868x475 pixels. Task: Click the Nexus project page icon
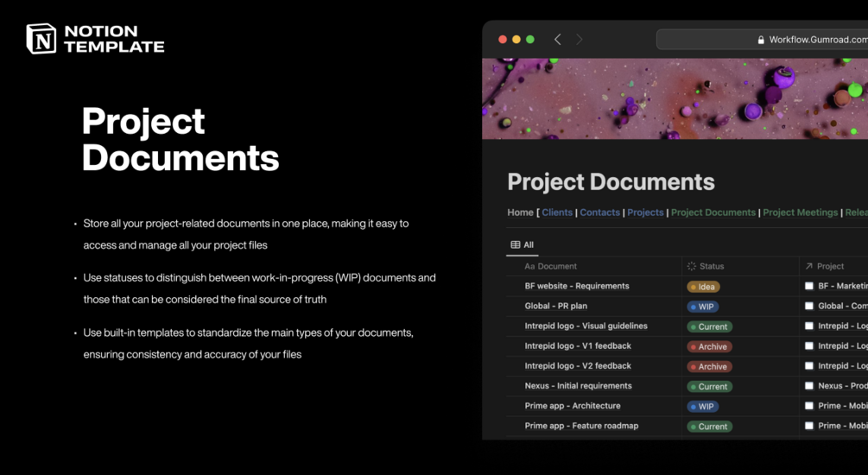tap(808, 386)
